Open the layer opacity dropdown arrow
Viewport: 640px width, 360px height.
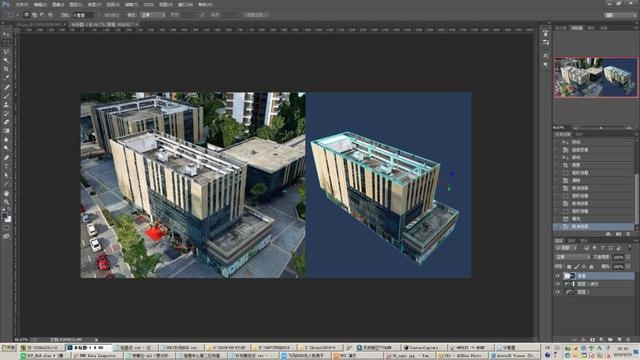pyautogui.click(x=628, y=257)
